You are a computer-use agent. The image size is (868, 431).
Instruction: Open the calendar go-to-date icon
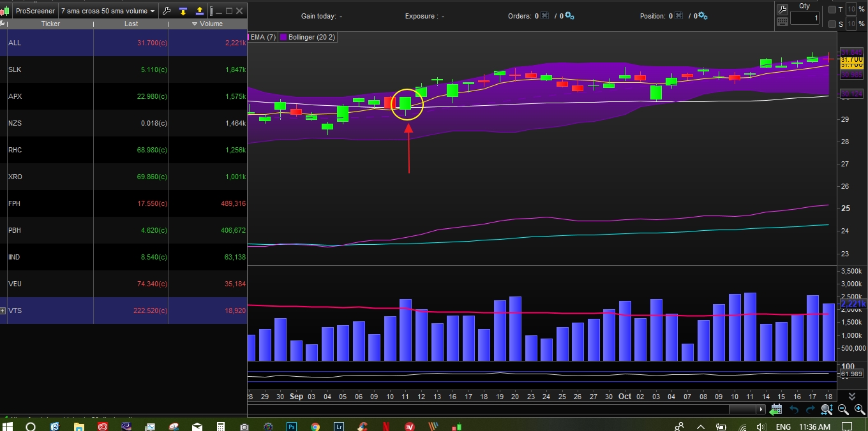coord(777,409)
